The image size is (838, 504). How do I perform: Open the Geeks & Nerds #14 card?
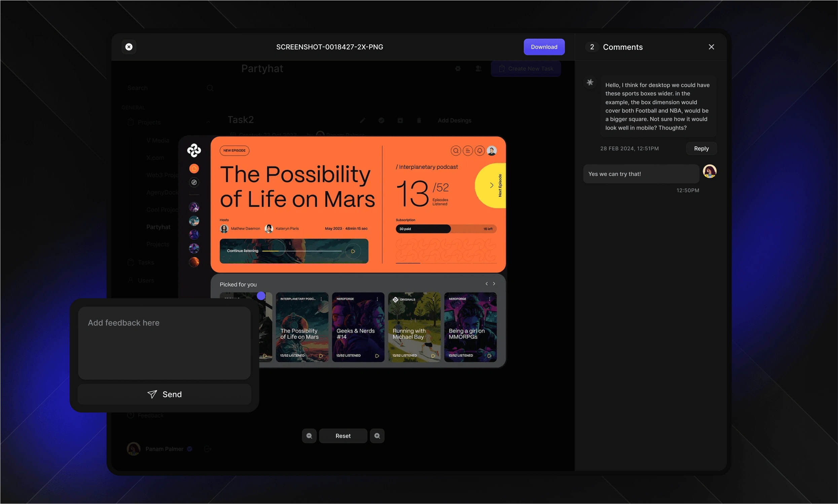pos(358,327)
